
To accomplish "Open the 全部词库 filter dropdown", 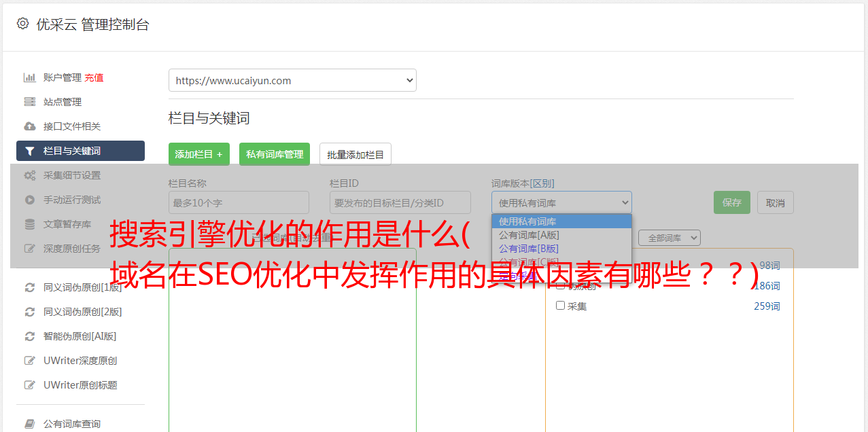I will click(x=669, y=238).
